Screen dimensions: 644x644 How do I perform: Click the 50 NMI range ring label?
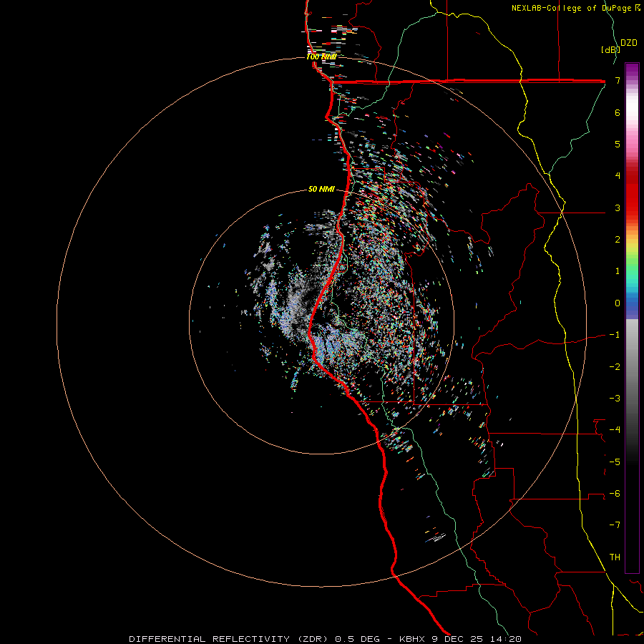(321, 189)
